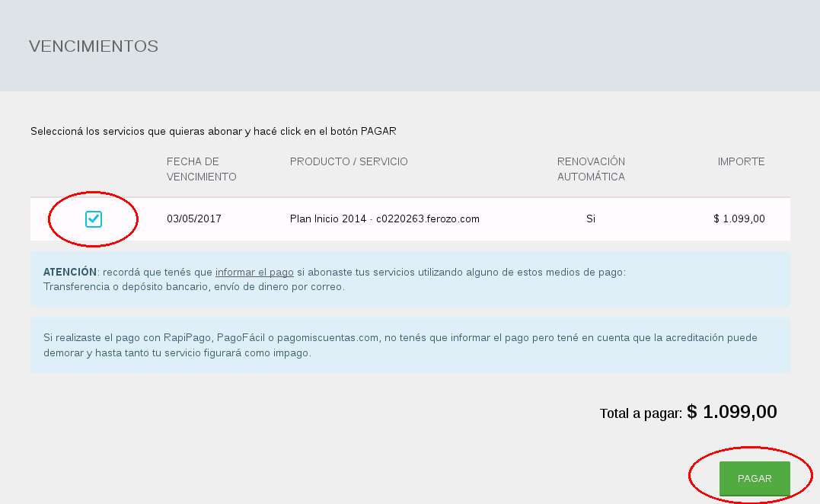Click the Total a pagar amount
Image resolution: width=820 pixels, height=504 pixels.
(732, 412)
